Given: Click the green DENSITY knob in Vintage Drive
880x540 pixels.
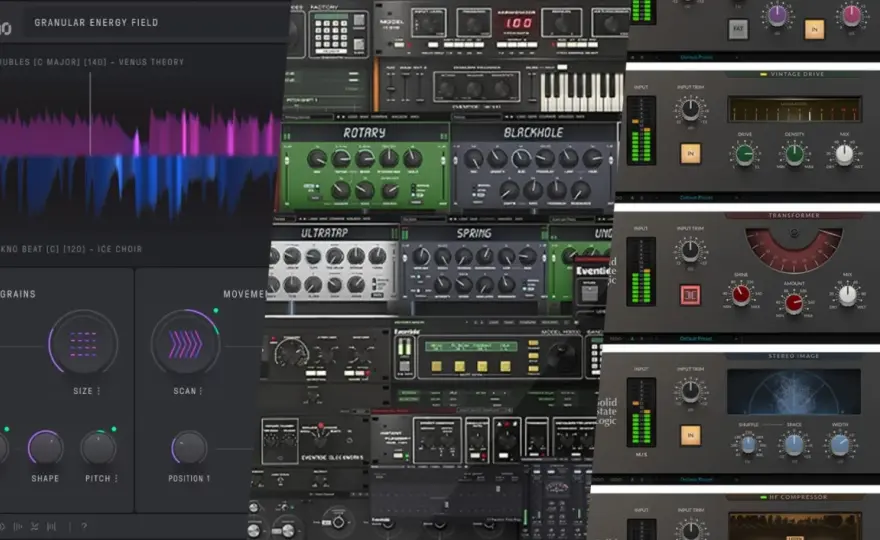Looking at the screenshot, I should 794,154.
